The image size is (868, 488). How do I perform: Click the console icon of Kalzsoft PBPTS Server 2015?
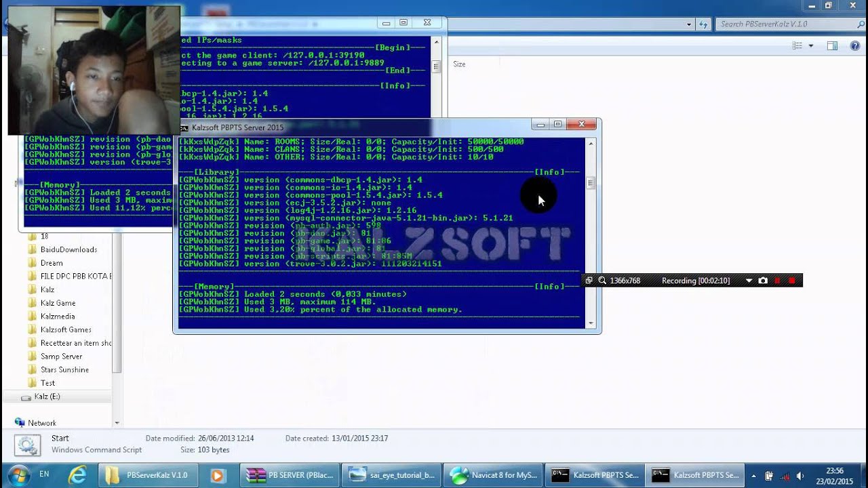(184, 127)
